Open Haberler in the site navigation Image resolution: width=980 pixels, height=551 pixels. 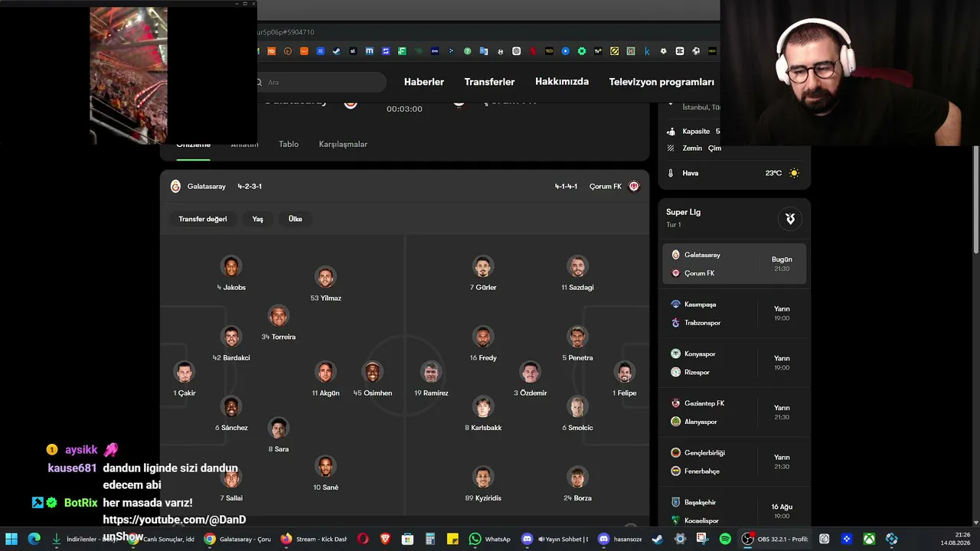[424, 82]
